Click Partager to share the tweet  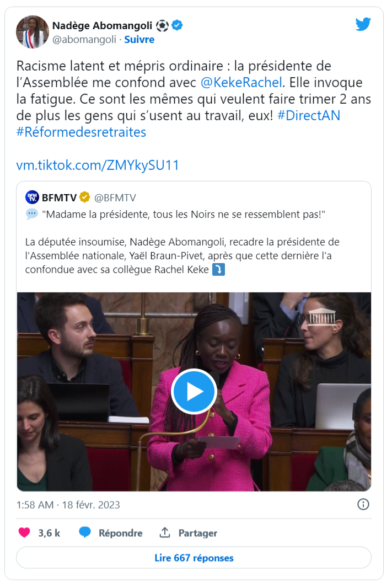[198, 533]
